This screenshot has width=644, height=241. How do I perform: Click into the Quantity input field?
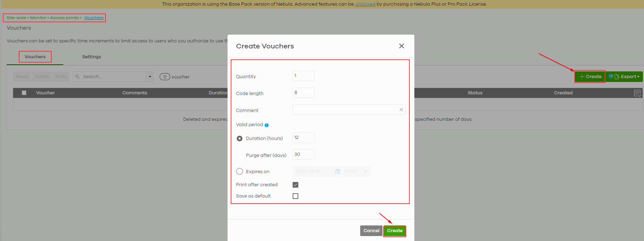pyautogui.click(x=304, y=76)
